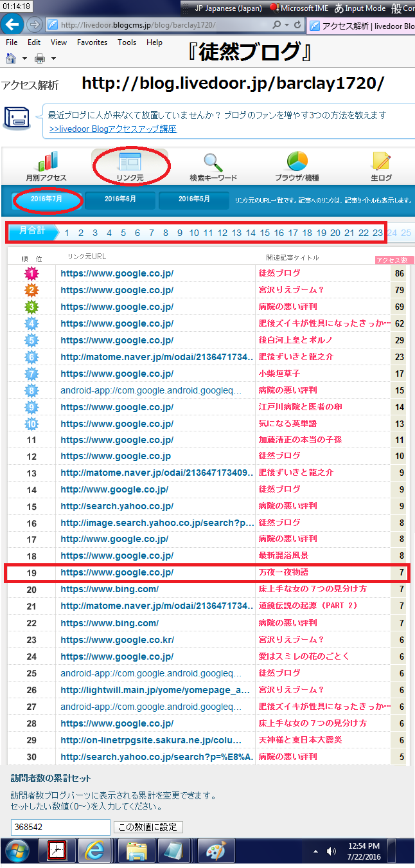
Task: Open rank 26 lightwill.main.jp referrer link
Action: click(155, 690)
